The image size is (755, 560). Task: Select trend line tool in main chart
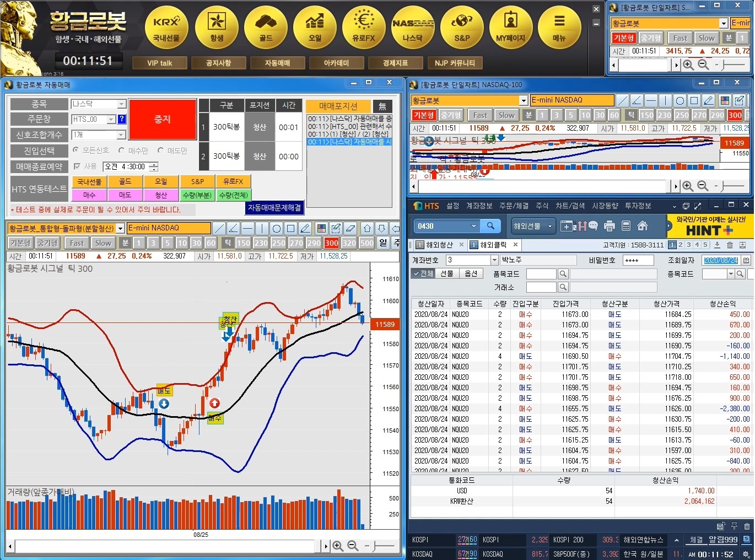pyautogui.click(x=219, y=228)
